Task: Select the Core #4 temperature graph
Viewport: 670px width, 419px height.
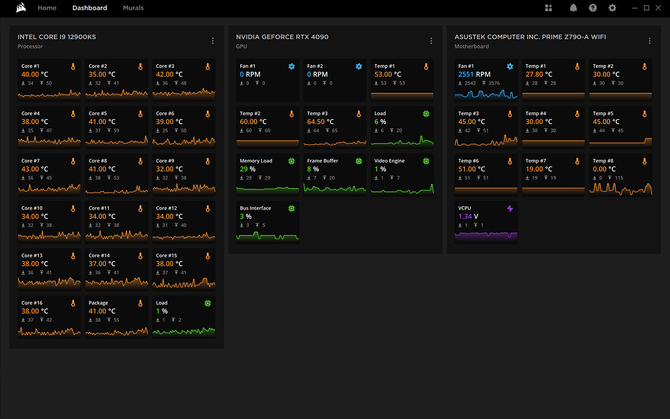Action: click(49, 140)
